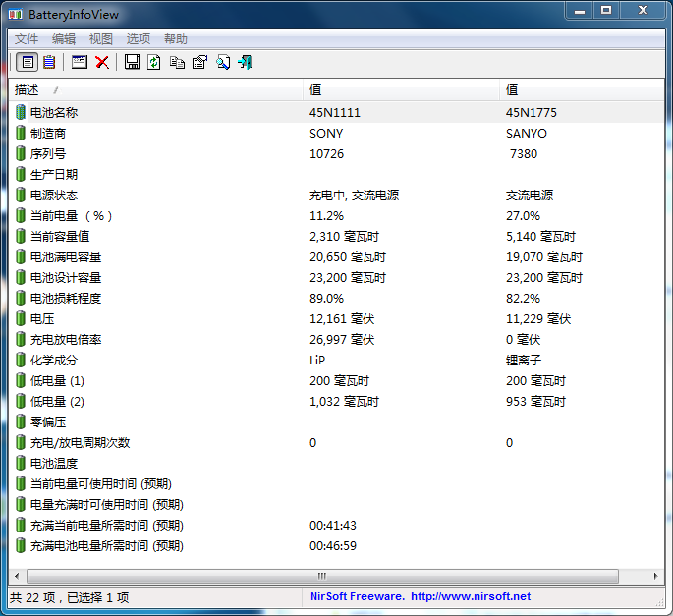The image size is (673, 616).
Task: Open the 文件 menu
Action: [27, 39]
